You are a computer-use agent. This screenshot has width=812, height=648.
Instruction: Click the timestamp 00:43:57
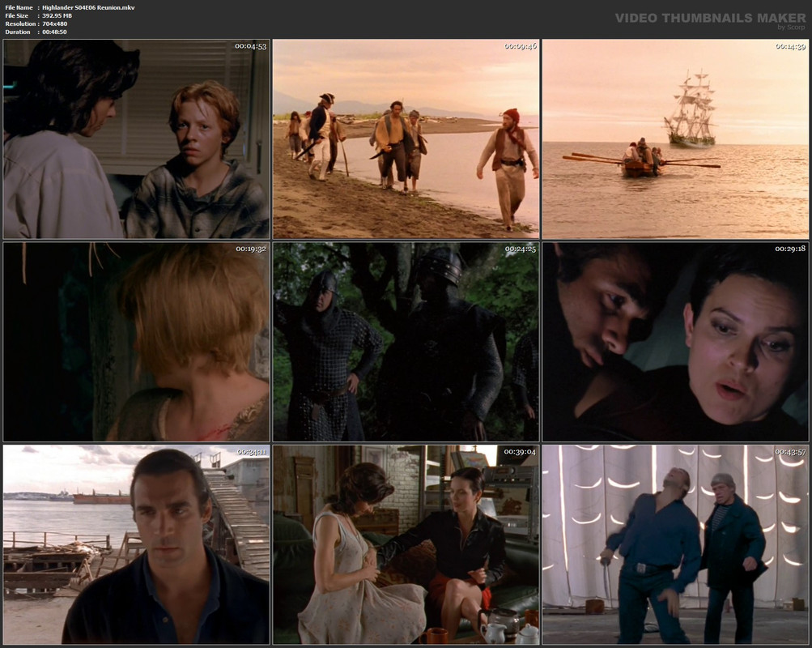pyautogui.click(x=790, y=452)
